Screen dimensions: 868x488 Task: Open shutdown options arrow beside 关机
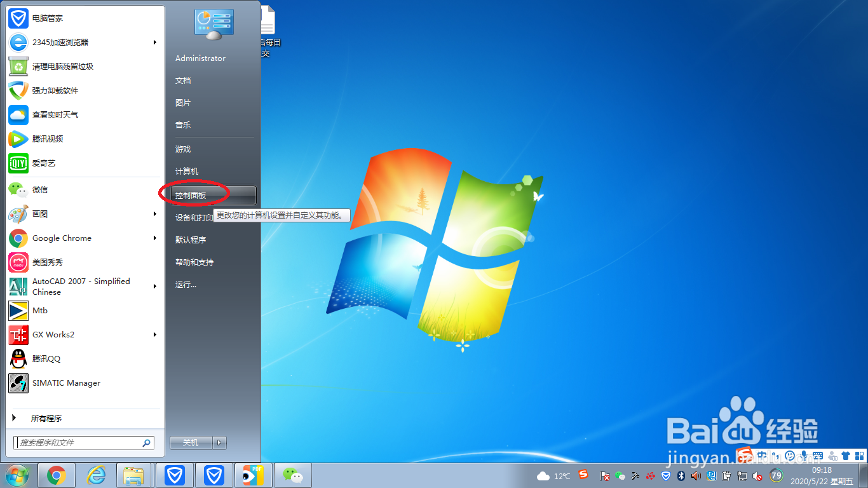[219, 443]
